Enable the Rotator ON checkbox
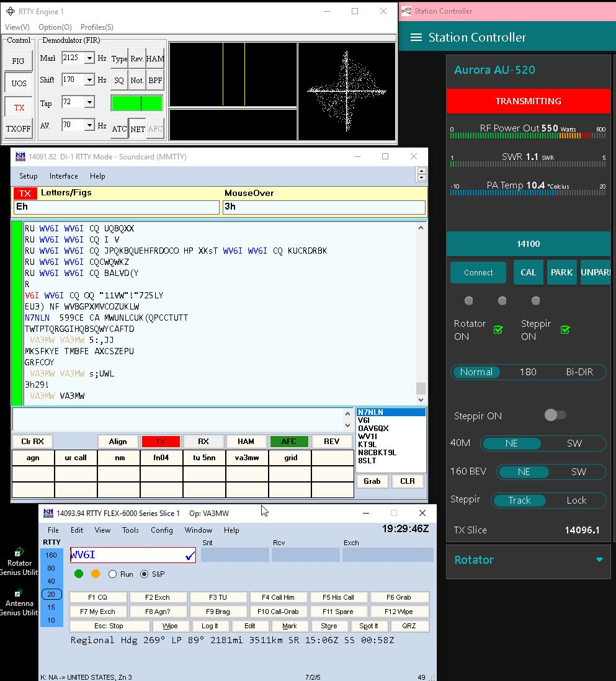This screenshot has height=681, width=616. [498, 330]
